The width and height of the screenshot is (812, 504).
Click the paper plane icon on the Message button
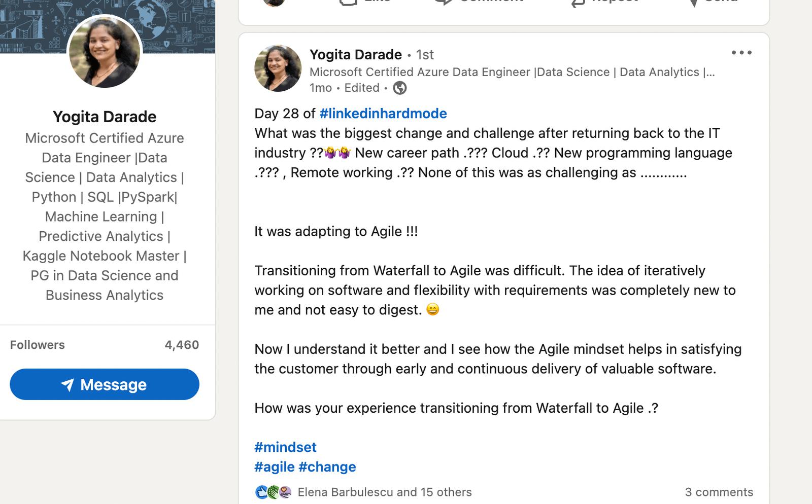coord(67,385)
